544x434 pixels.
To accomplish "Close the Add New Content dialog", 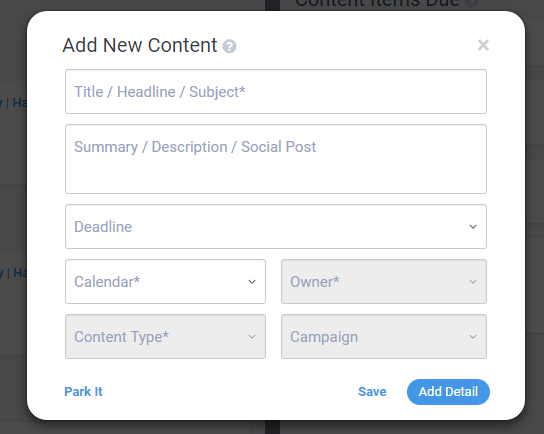I will click(x=483, y=45).
